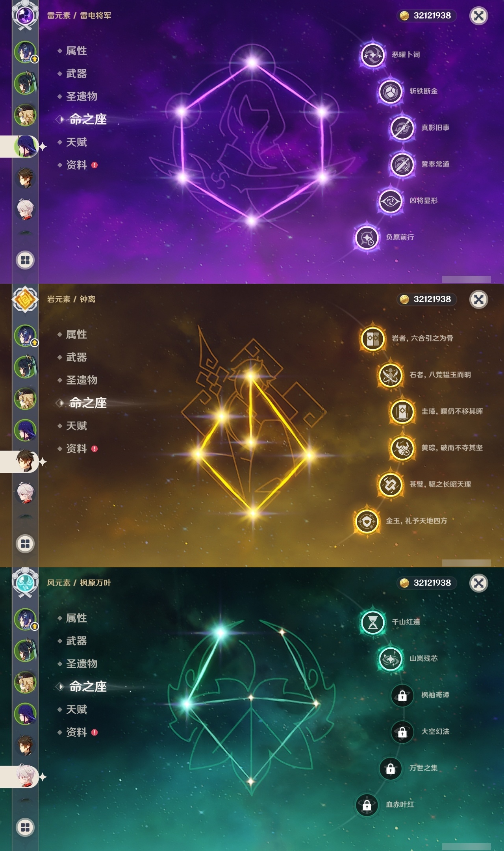This screenshot has width=504, height=851.
Task: Open Kazuha's 千山红遍 hourglass icon
Action: tap(372, 622)
